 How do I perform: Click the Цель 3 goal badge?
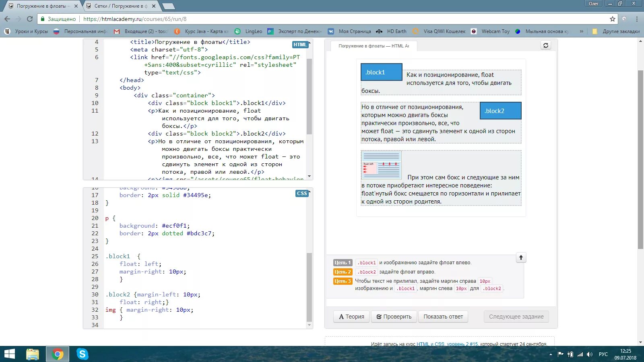tap(343, 281)
